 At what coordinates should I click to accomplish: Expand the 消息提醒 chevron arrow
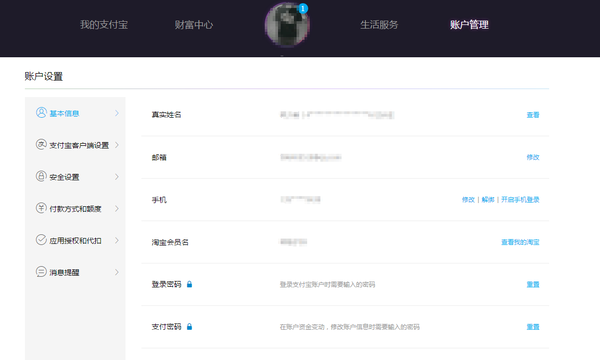tap(117, 272)
